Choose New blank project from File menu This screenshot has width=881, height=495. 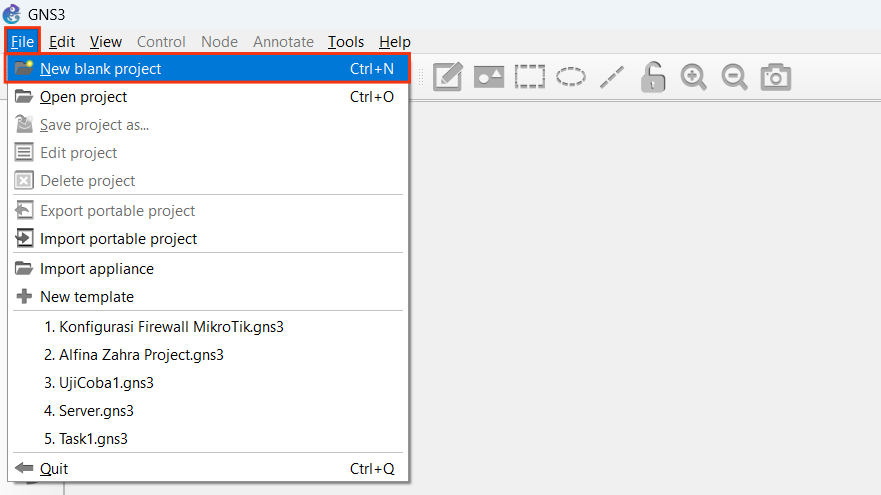pyautogui.click(x=100, y=69)
